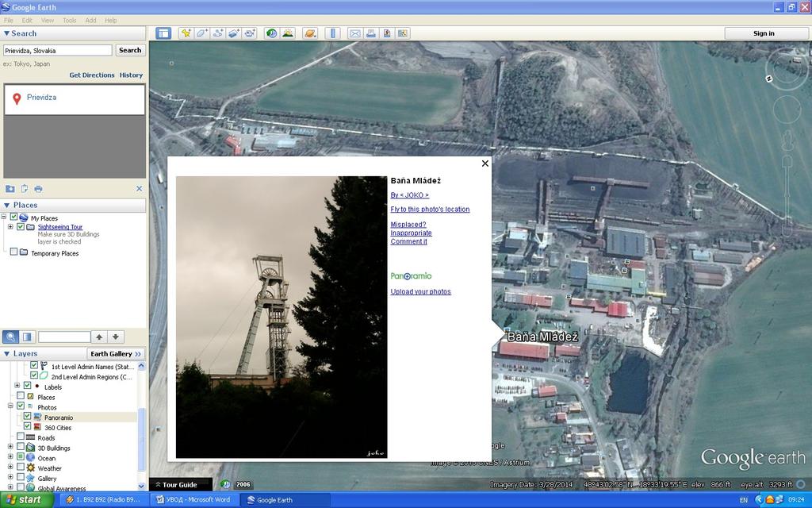
Task: Uncheck the Labels layer checkbox
Action: pyautogui.click(x=28, y=386)
